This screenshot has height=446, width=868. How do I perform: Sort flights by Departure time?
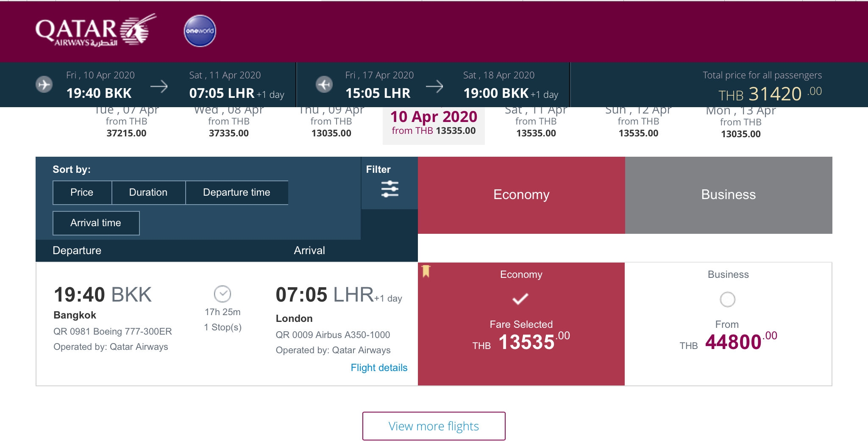pyautogui.click(x=236, y=192)
